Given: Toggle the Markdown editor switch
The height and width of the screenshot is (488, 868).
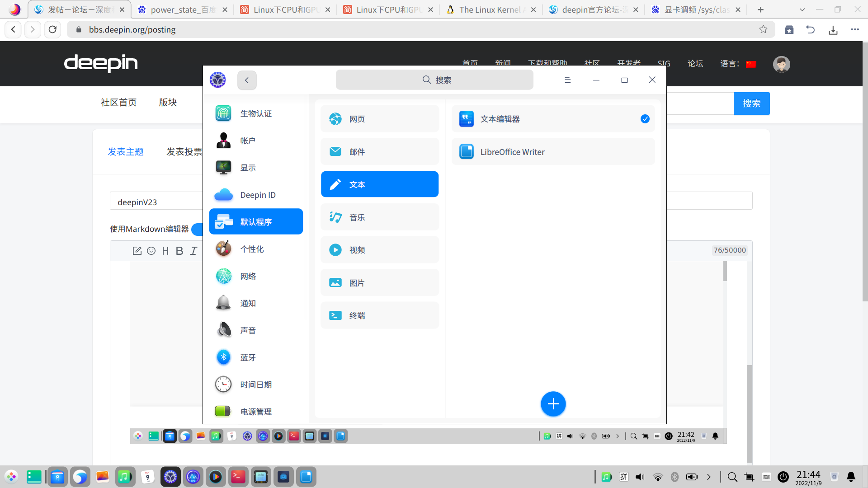Looking at the screenshot, I should (x=197, y=229).
